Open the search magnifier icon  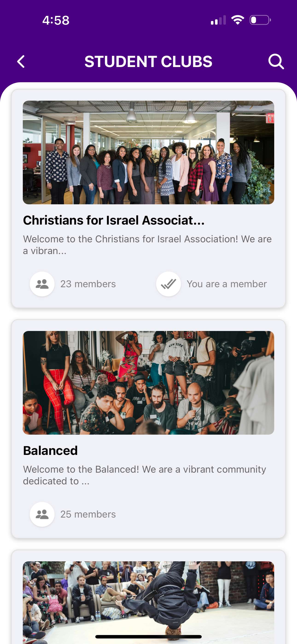tap(276, 61)
